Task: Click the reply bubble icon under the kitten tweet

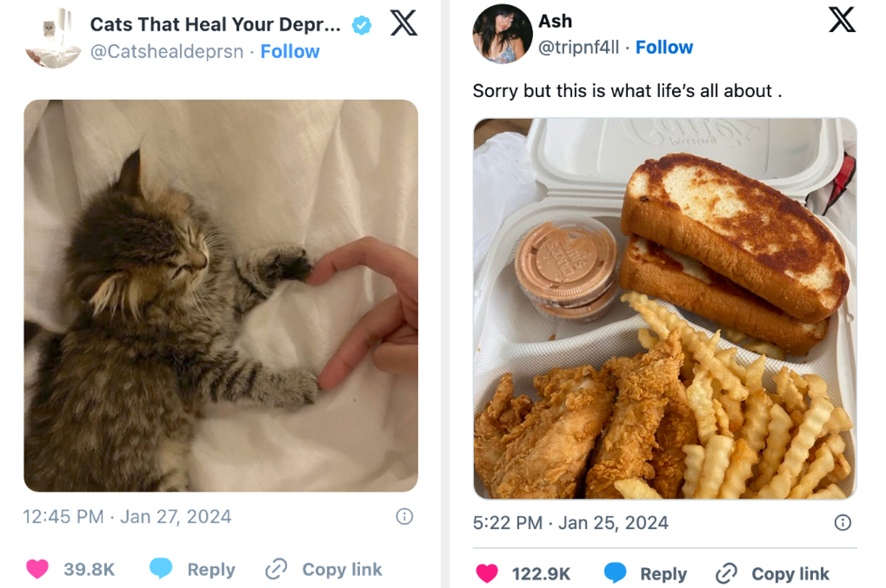Action: [161, 568]
